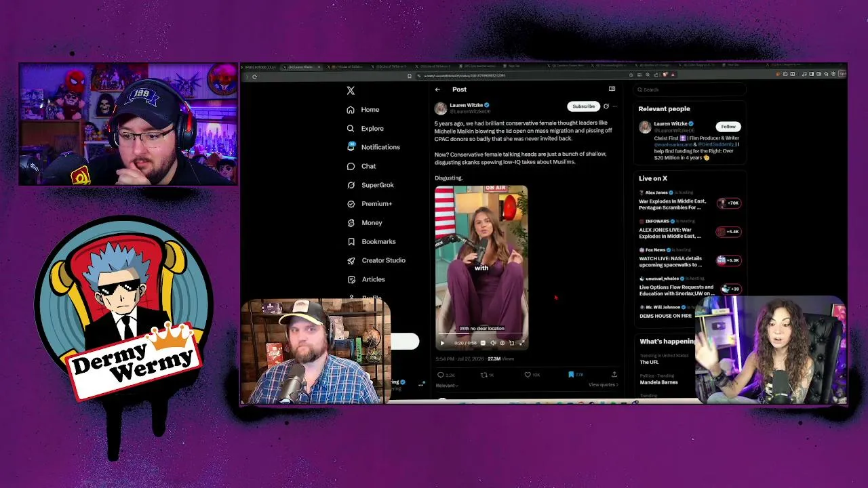
Task: Click the Articles icon in sidebar
Action: coord(351,279)
